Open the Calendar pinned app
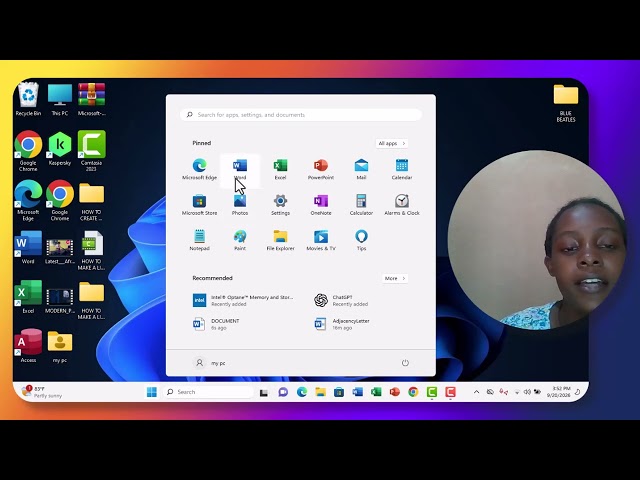 pyautogui.click(x=402, y=169)
